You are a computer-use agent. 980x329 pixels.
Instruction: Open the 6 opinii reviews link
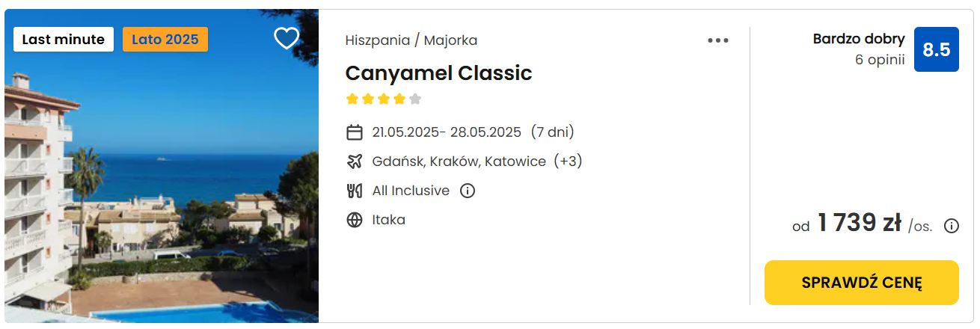[880, 60]
